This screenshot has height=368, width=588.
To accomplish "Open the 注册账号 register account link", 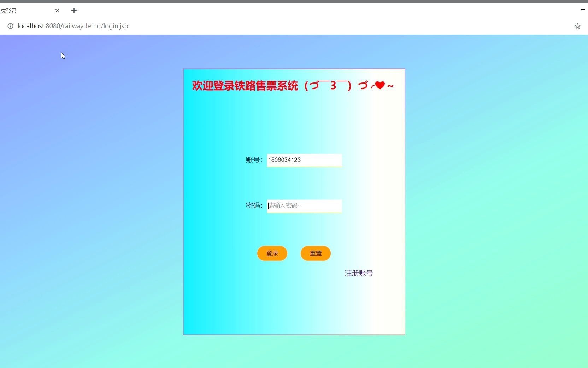I will [x=359, y=273].
